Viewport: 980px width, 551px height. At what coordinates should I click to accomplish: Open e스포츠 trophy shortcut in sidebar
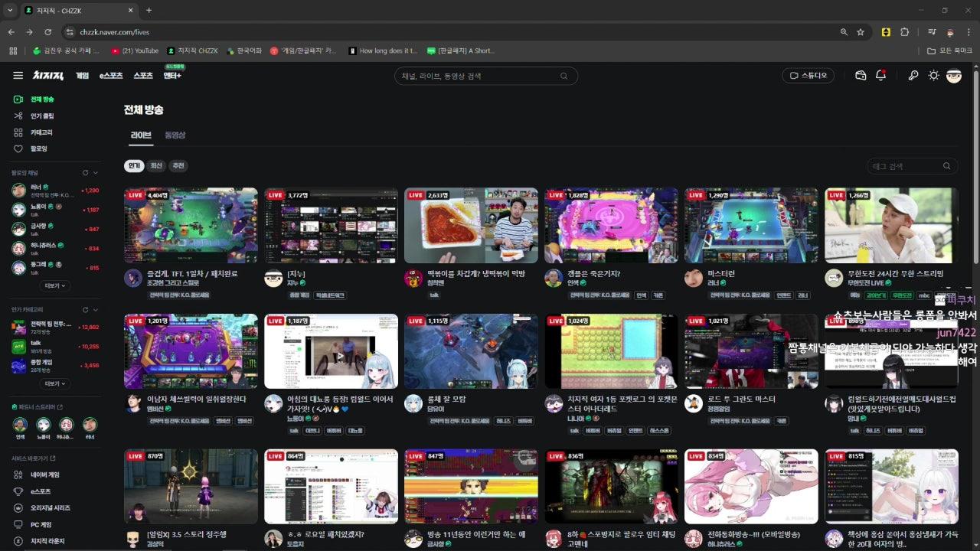(32, 491)
